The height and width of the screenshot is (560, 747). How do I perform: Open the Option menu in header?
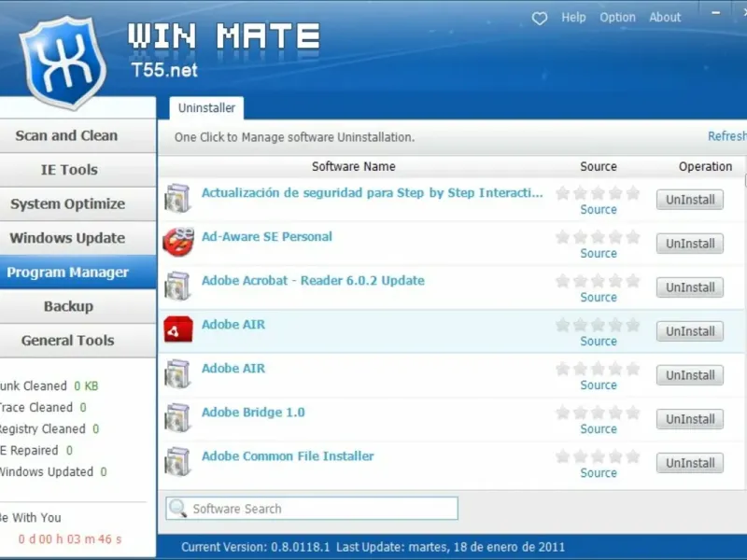(x=617, y=18)
